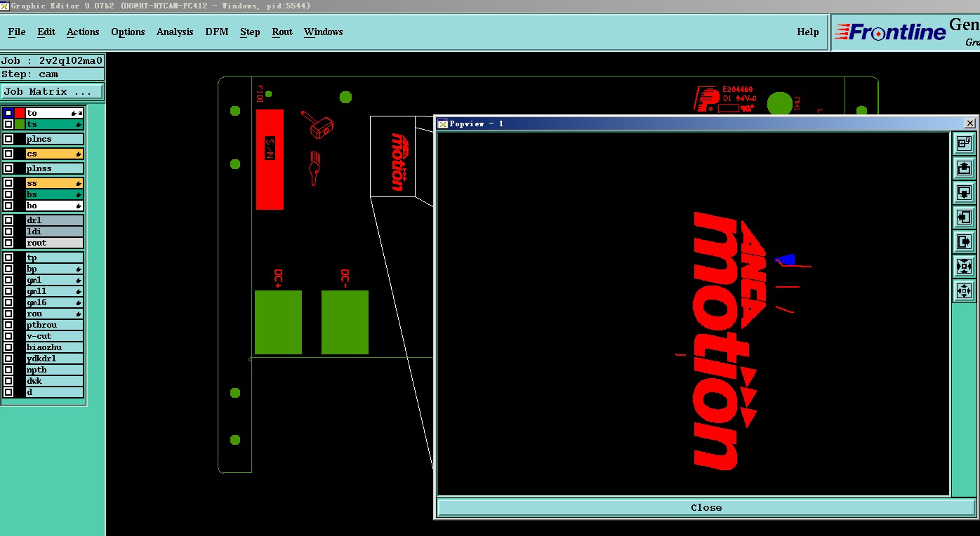Click the pointer marker on the 'gm16' layer row
Image resolution: width=980 pixels, height=536 pixels.
(79, 302)
